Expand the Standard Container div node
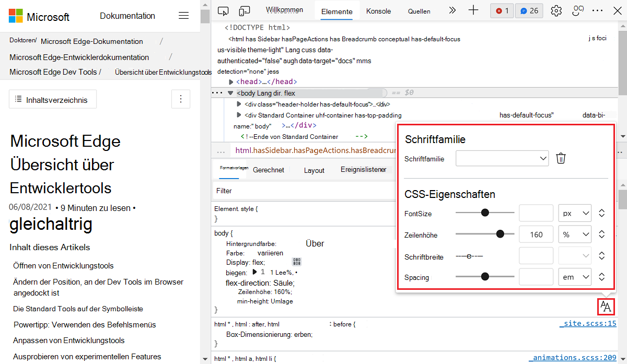 tap(240, 115)
